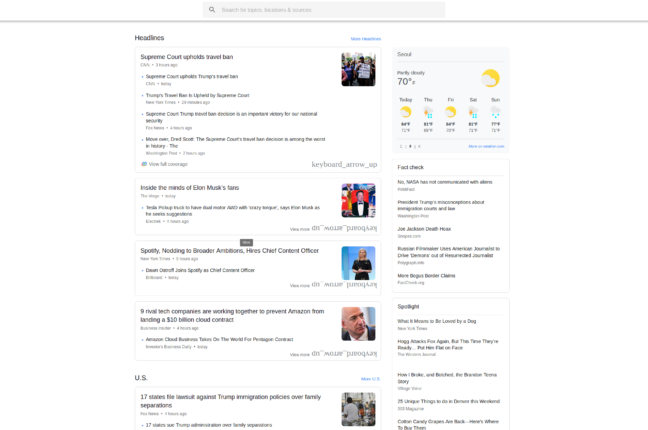Screen dimensions: 648x430
Task: Open the More Headlines link
Action: pos(365,38)
